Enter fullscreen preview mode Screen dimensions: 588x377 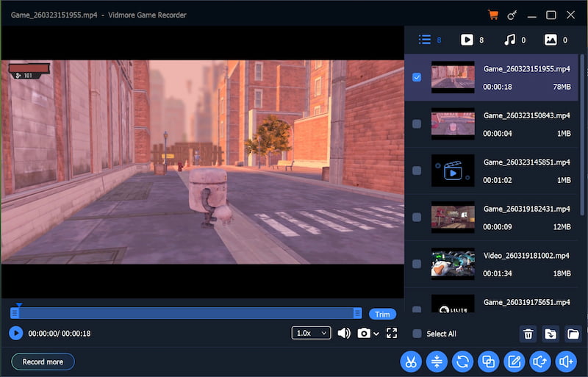tap(392, 333)
